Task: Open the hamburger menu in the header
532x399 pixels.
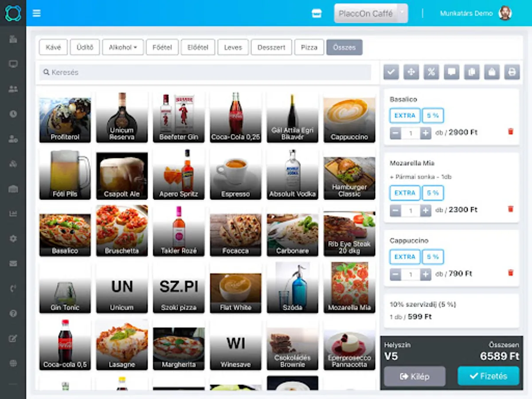Action: [x=37, y=13]
